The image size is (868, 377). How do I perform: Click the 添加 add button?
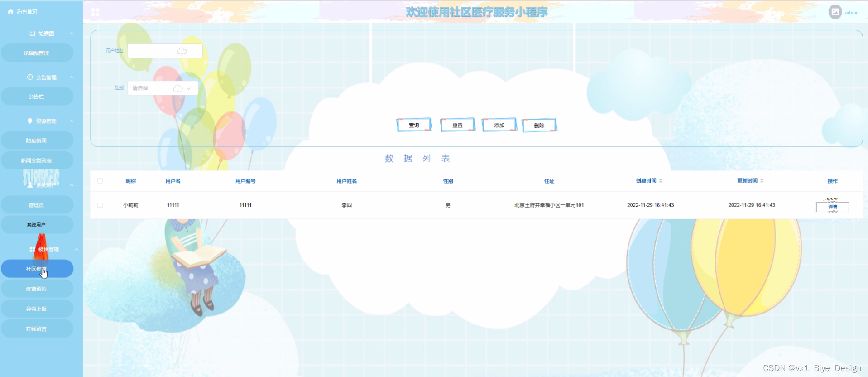point(499,125)
